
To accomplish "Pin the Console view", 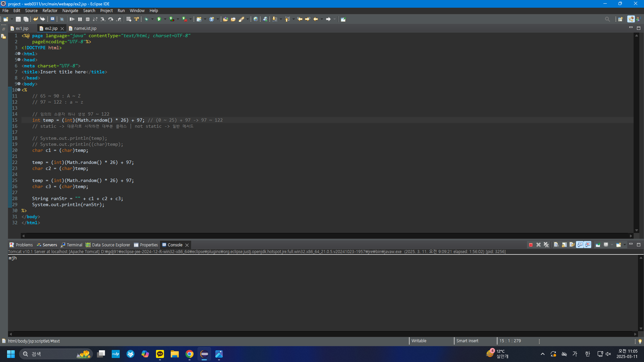I will [598, 245].
